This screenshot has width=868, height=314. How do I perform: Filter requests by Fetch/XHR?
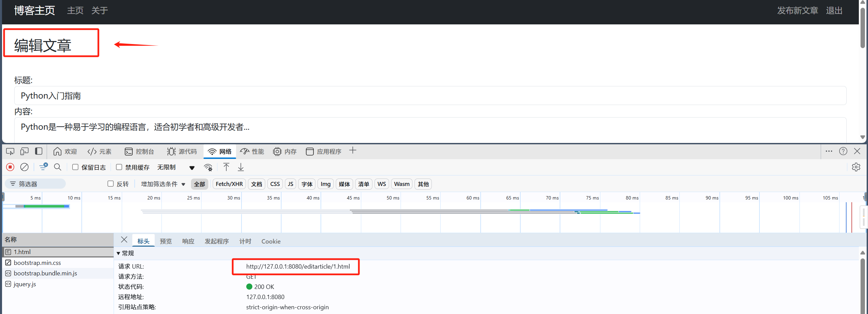pos(229,184)
